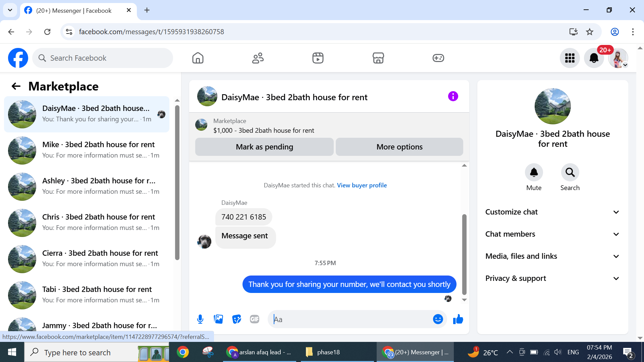Open the purple conversation information icon
Screen dimensions: 644x362
453,97
